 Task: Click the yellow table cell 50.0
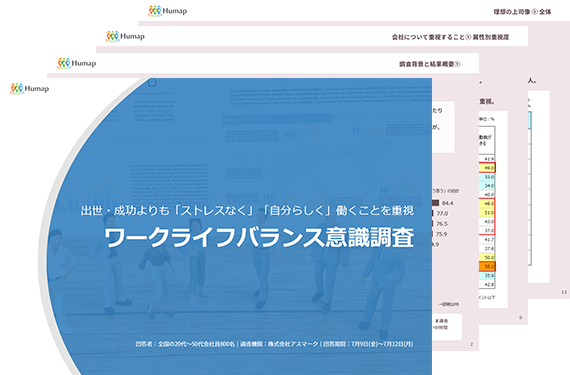[487, 257]
